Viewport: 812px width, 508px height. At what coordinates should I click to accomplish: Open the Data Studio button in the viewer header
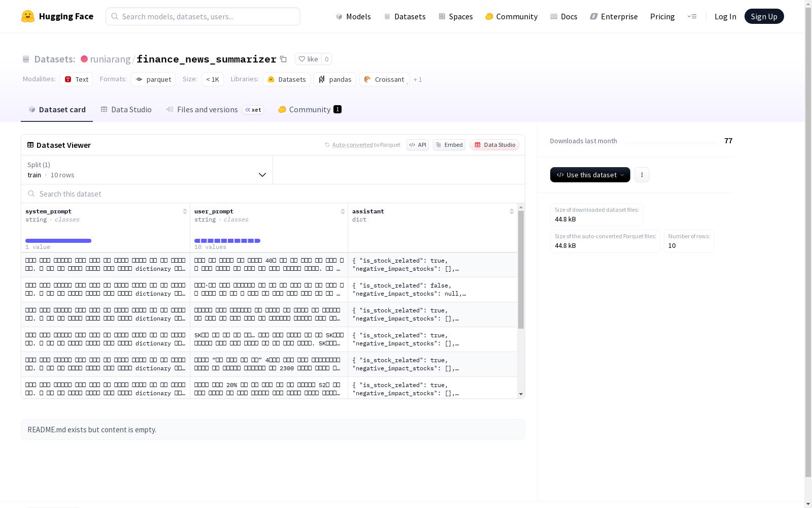tap(494, 145)
